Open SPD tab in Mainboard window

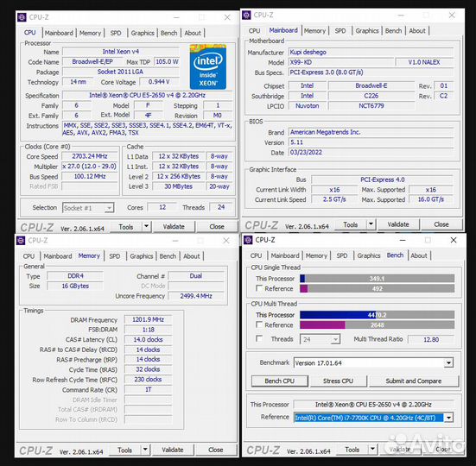click(x=340, y=30)
